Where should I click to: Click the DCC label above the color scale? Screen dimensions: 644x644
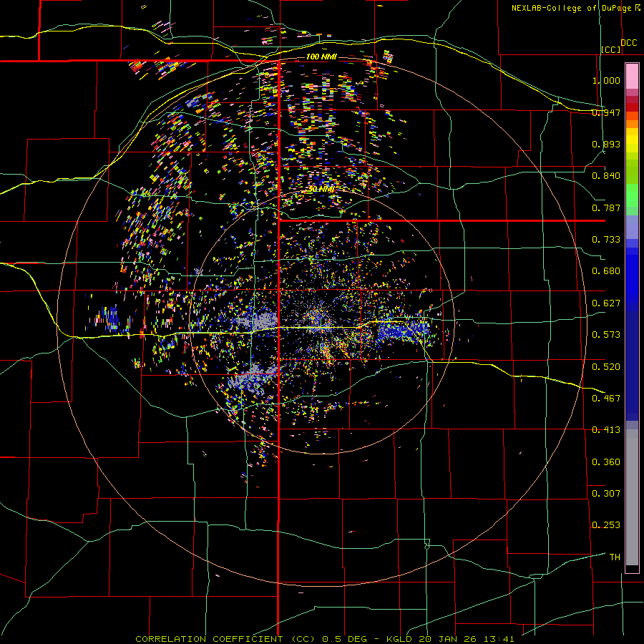629,43
